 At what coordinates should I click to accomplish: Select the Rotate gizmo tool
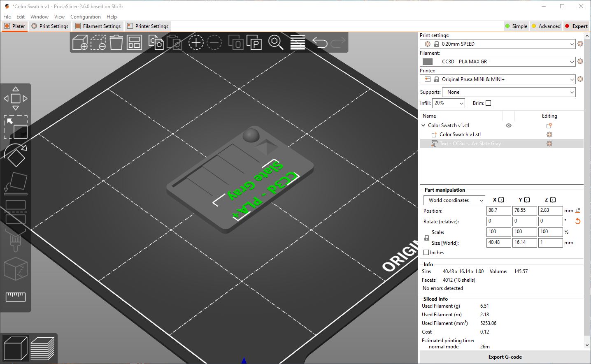click(16, 155)
